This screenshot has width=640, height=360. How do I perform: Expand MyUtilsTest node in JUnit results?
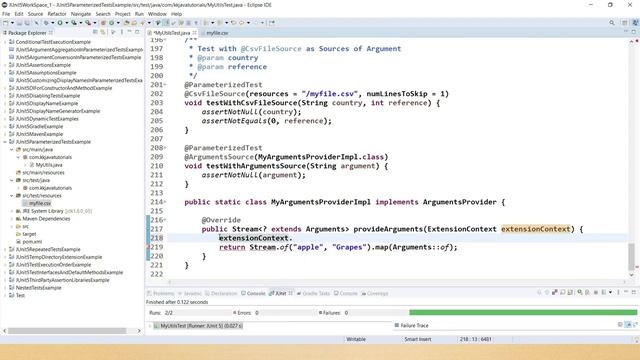(x=151, y=326)
